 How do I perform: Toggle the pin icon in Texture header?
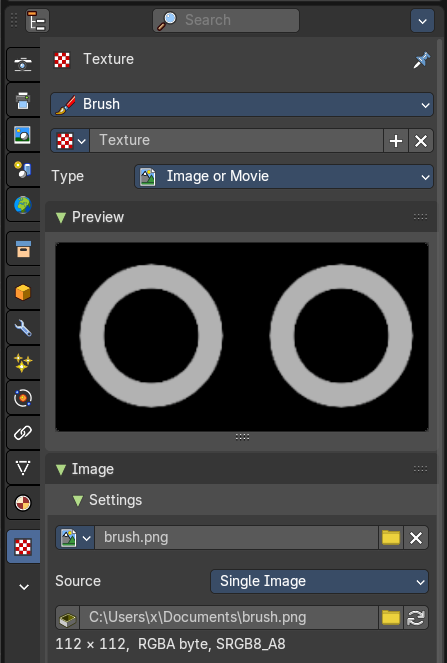tap(422, 60)
